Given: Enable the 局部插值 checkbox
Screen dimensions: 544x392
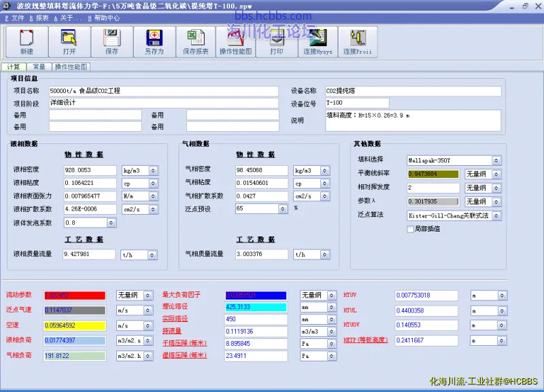Looking at the screenshot, I should coord(409,229).
